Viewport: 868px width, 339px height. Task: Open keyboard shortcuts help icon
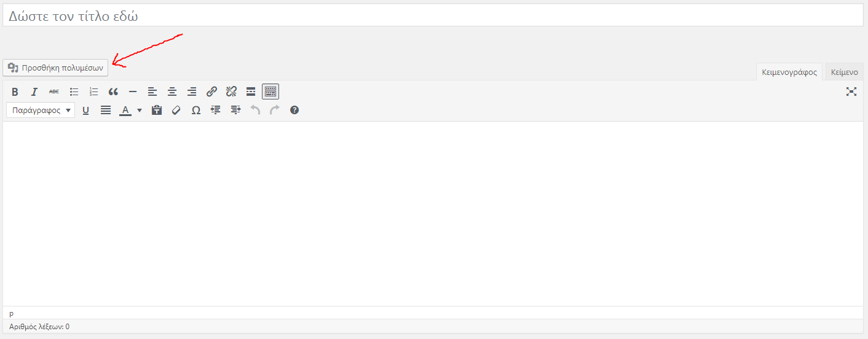[x=294, y=111]
